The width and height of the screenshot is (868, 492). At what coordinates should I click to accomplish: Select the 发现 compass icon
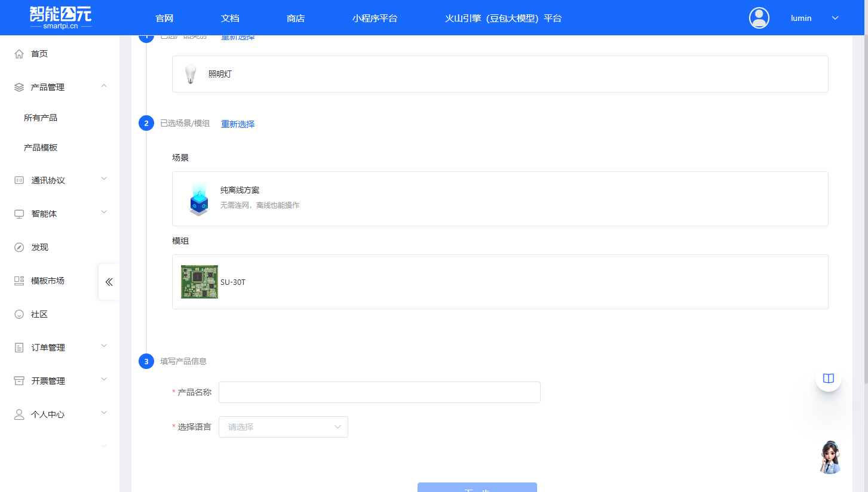click(x=19, y=247)
